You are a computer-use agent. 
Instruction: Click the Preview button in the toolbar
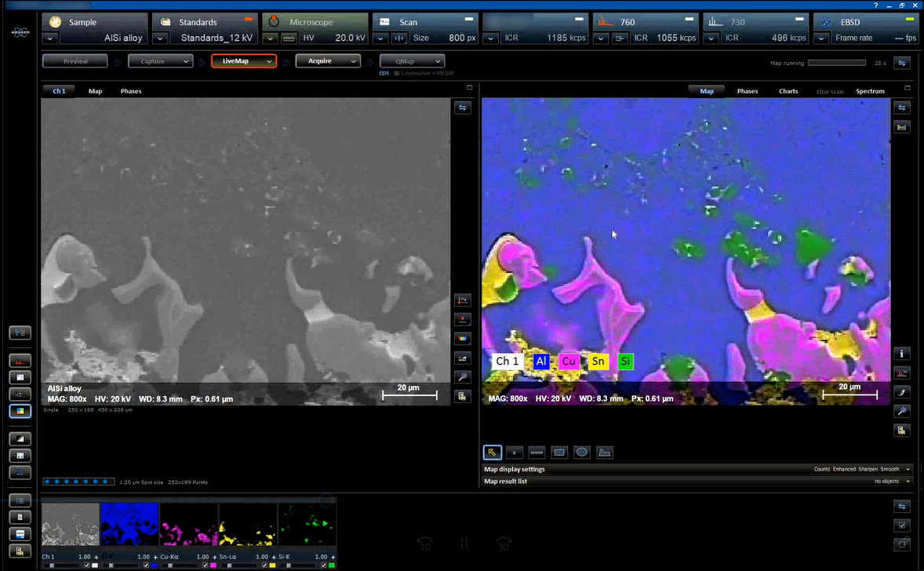[x=75, y=60]
